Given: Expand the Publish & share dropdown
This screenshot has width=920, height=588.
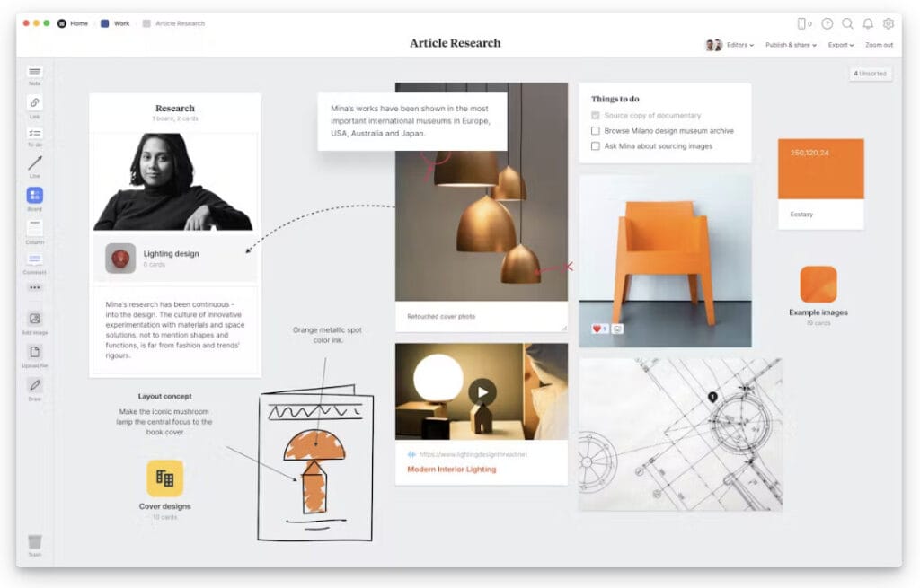Looking at the screenshot, I should coord(791,45).
